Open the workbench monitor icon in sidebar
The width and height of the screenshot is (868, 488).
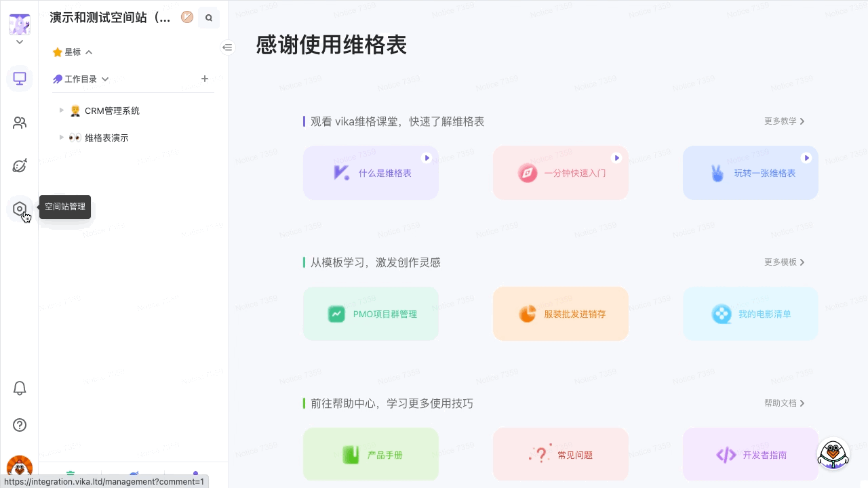[20, 79]
